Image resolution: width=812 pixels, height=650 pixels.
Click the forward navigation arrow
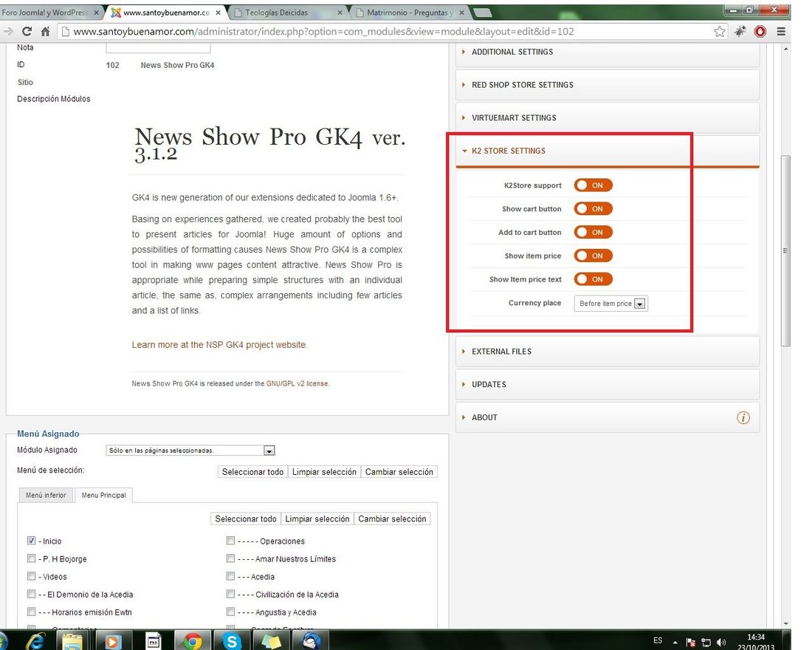[8, 32]
